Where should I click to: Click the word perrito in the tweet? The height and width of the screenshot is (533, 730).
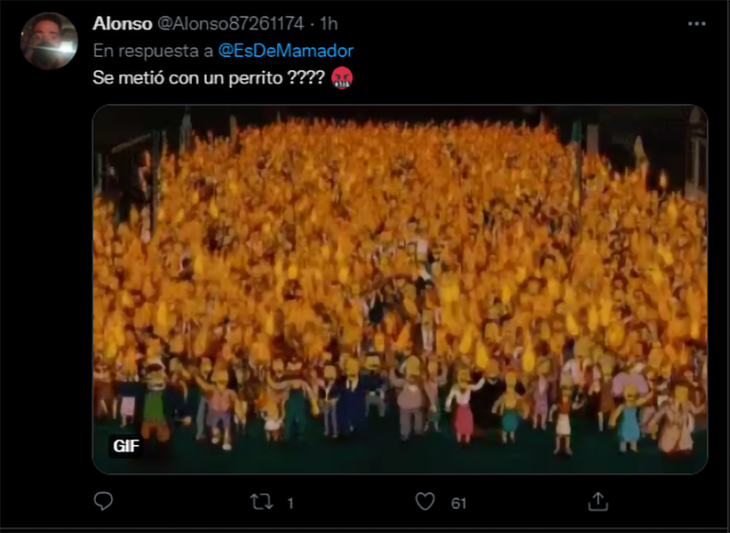tap(256, 78)
